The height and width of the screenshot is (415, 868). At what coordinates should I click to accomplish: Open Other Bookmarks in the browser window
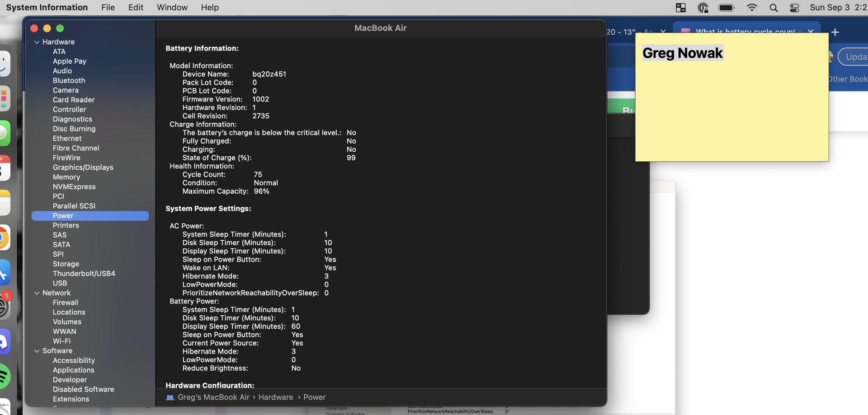(848, 79)
